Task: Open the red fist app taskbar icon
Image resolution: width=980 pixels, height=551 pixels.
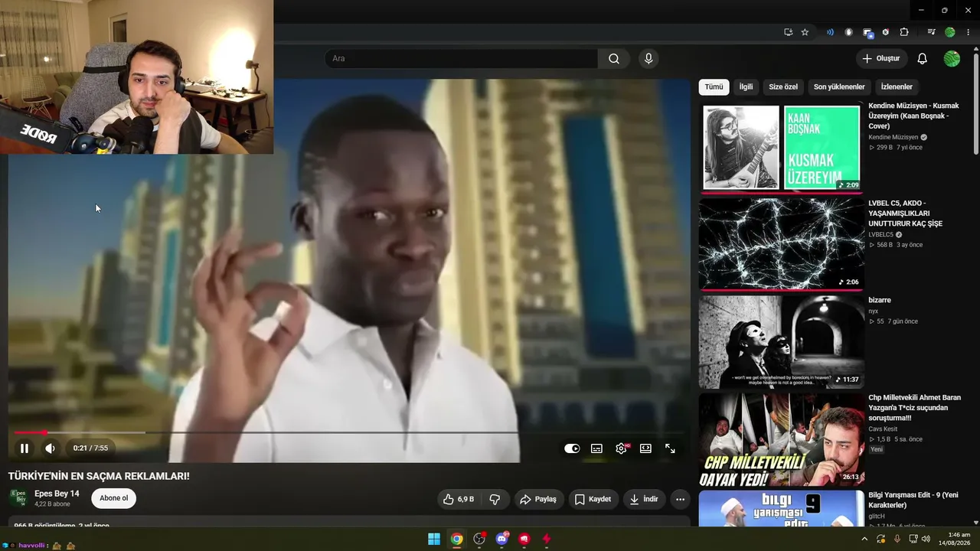Action: [x=524, y=539]
